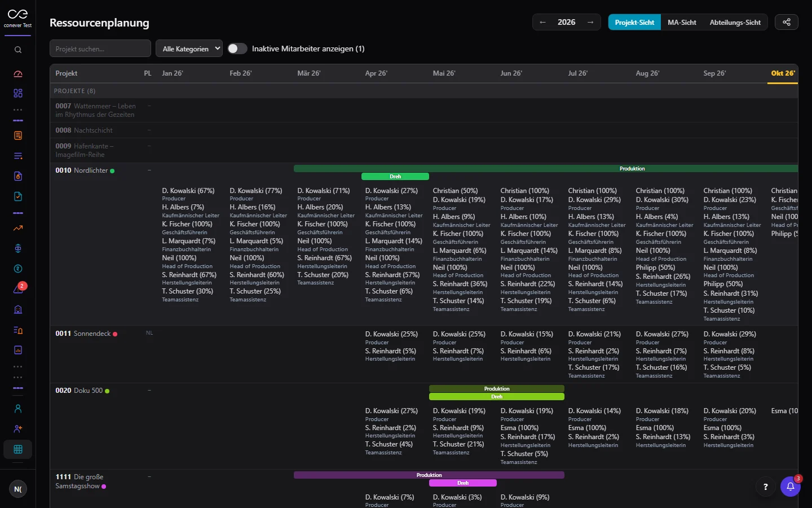The height and width of the screenshot is (508, 812).
Task: Click the share icon button top right
Action: tap(787, 22)
